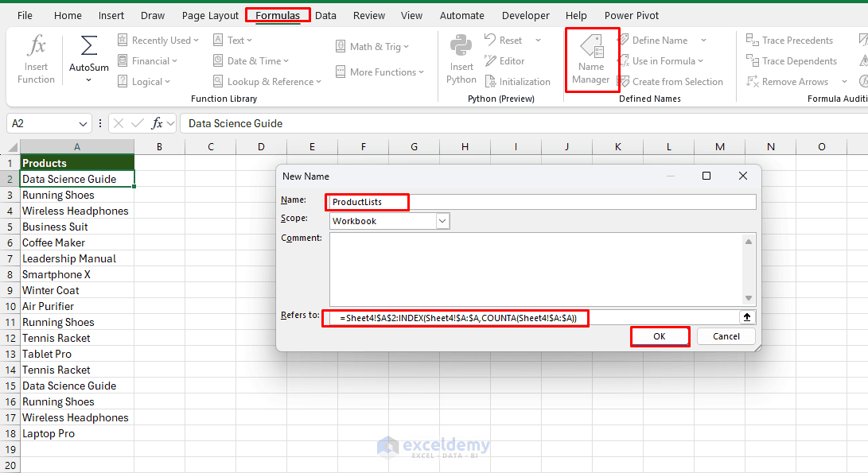Open the Help tab
868x473 pixels.
(576, 15)
